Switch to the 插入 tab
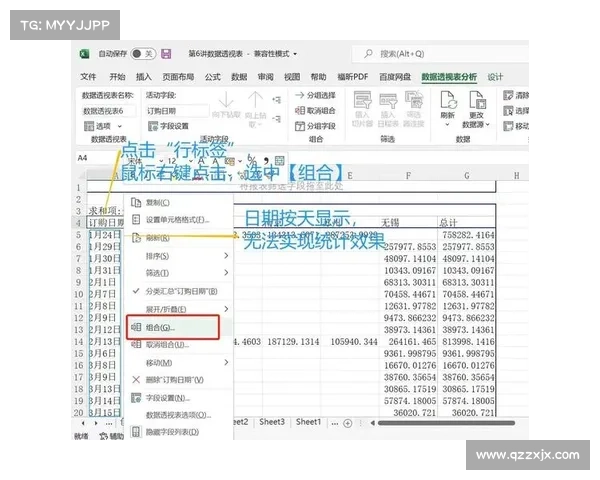This screenshot has height=480, width=600. (143, 77)
